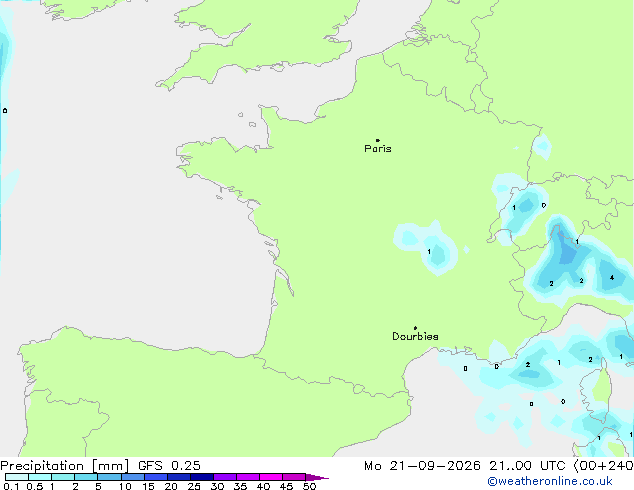
Task: Pick the 2 mm legend color swatch
Action: click(x=86, y=477)
